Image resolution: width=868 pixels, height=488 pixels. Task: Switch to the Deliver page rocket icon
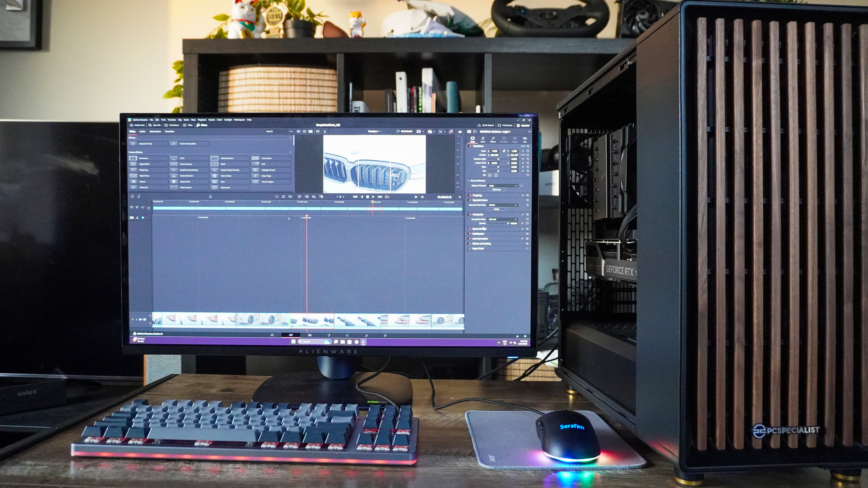[x=385, y=335]
